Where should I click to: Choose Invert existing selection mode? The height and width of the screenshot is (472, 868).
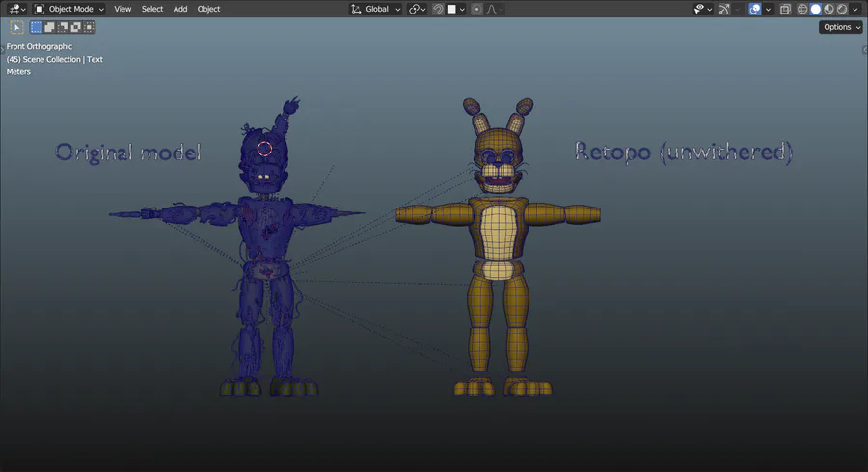(x=76, y=27)
